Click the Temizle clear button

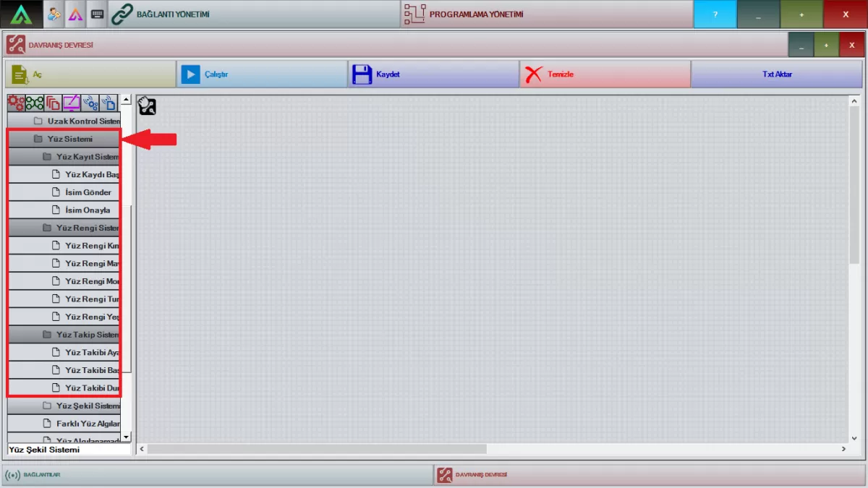click(604, 74)
